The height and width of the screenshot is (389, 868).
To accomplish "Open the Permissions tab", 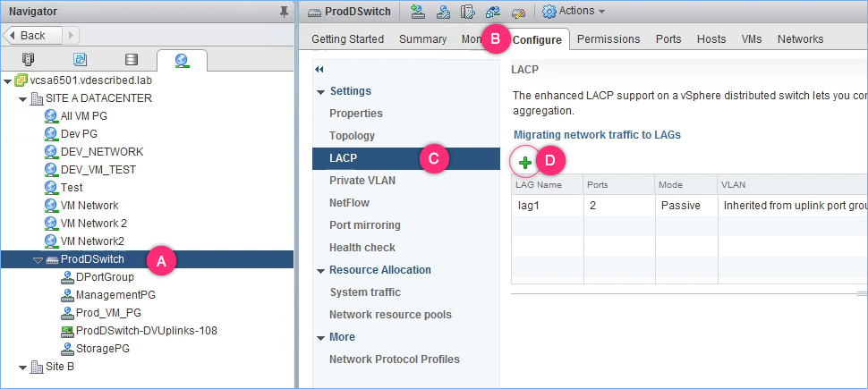I will [x=608, y=39].
